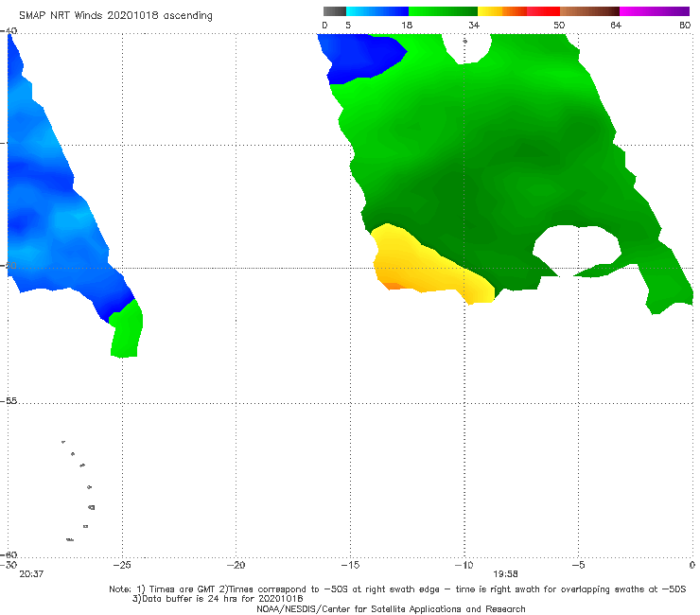Click the colorbar label '64'

click(616, 25)
